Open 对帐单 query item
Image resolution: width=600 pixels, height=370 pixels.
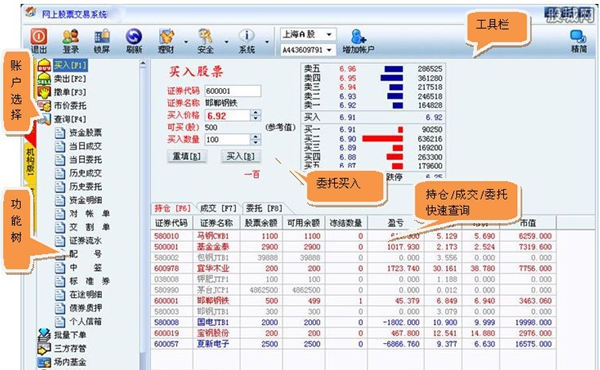coord(90,214)
